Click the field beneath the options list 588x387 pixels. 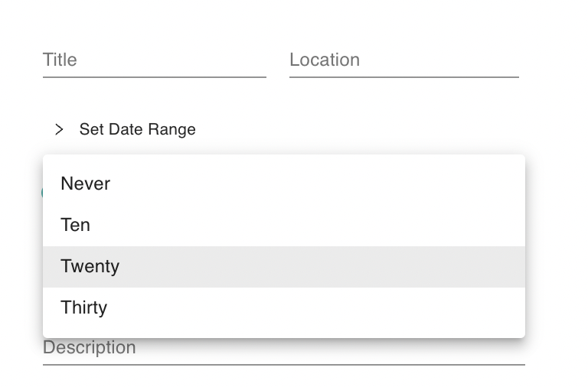(283, 350)
